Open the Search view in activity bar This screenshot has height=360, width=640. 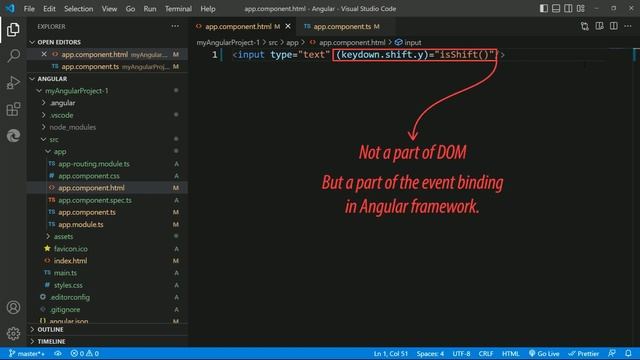(13, 56)
